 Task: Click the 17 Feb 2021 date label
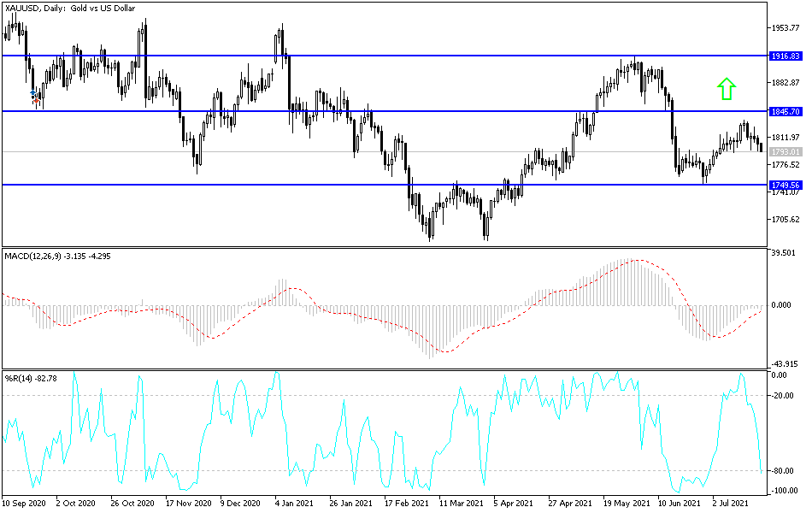point(407,504)
